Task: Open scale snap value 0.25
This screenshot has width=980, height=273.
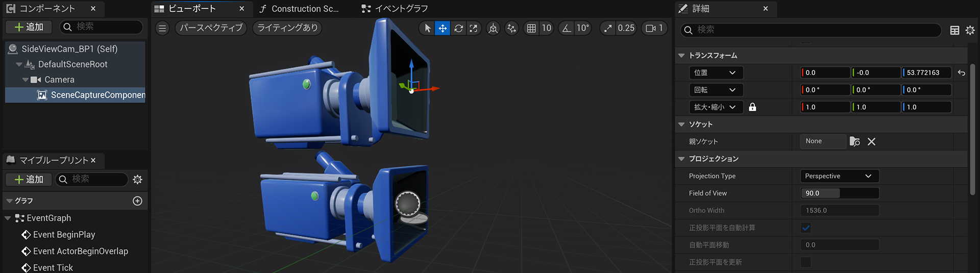Action: coord(626,28)
